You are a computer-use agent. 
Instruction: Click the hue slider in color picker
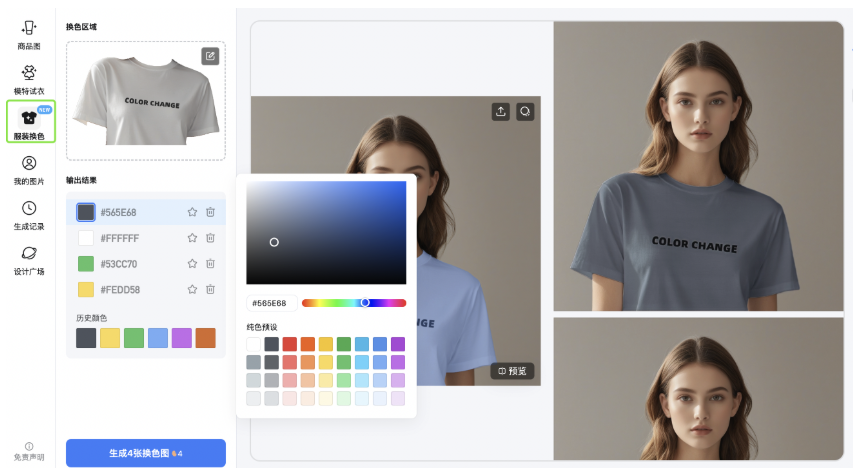353,303
